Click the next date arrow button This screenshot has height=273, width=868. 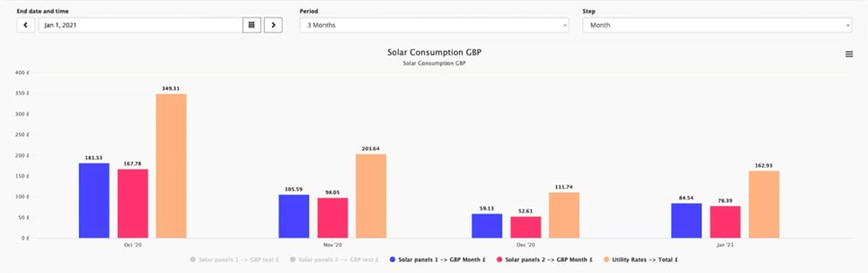tap(273, 25)
